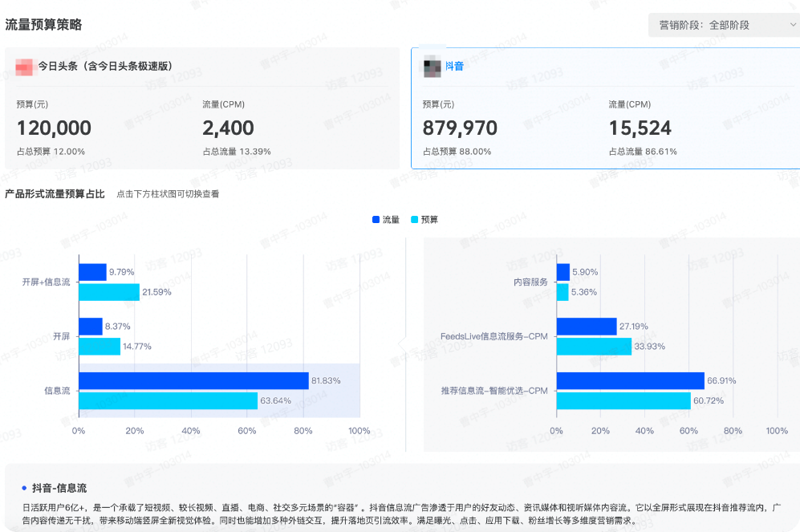The height and width of the screenshot is (532, 800).
Task: Click the 开屏 流量 bar 8.37%
Action: pos(91,327)
